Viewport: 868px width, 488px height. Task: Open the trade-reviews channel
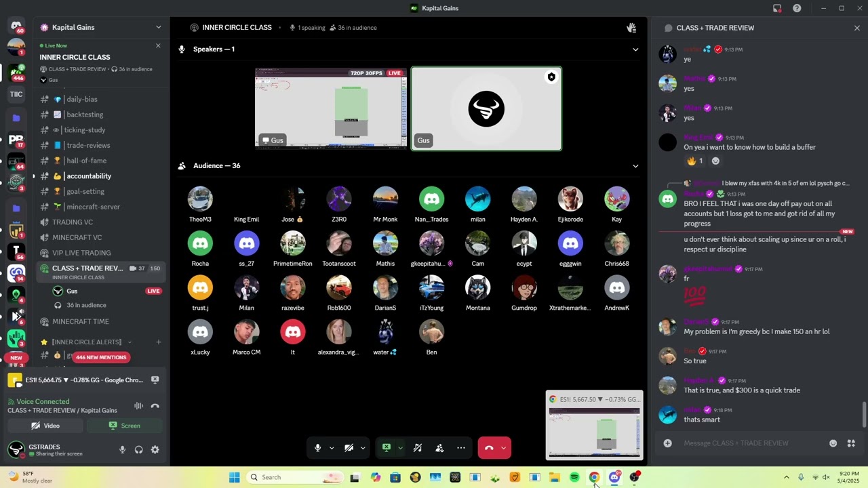pos(88,145)
